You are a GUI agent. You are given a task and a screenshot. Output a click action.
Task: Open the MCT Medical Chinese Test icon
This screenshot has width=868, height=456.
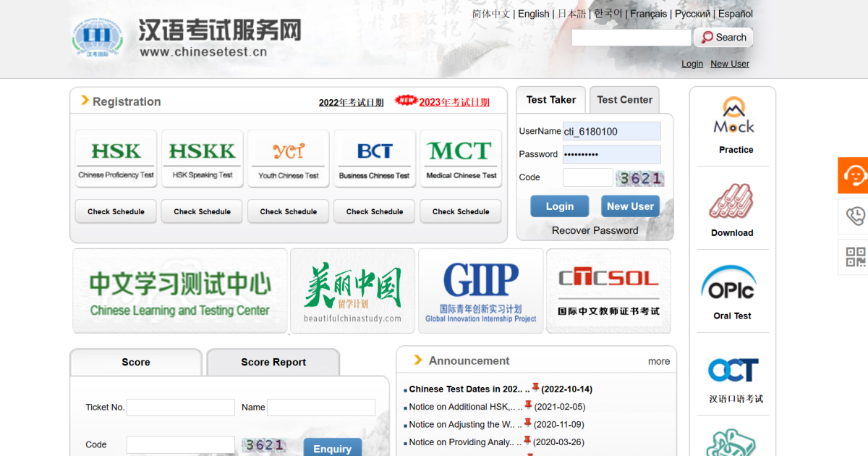(x=461, y=159)
